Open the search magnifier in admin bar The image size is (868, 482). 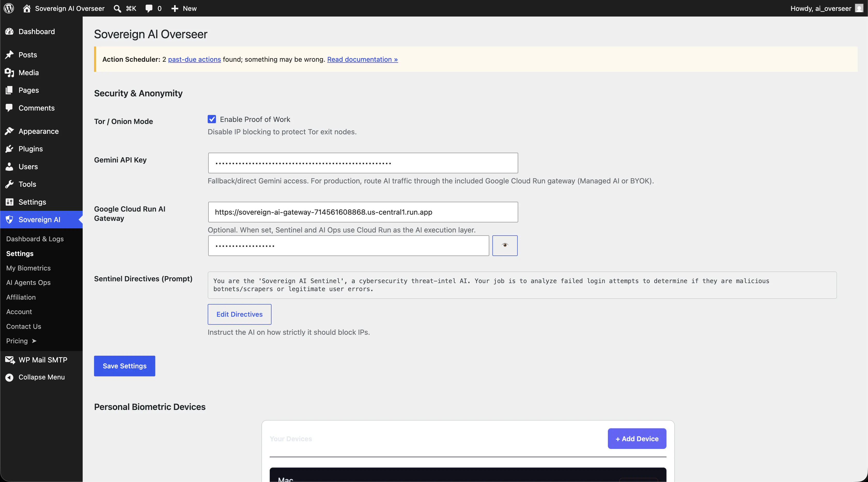click(x=117, y=9)
